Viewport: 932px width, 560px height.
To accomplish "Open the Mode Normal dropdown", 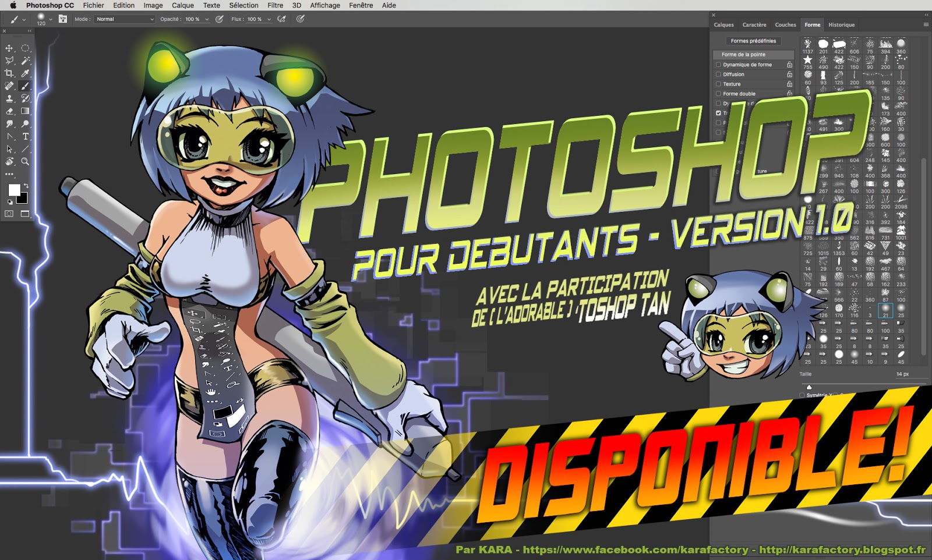I will pos(125,19).
